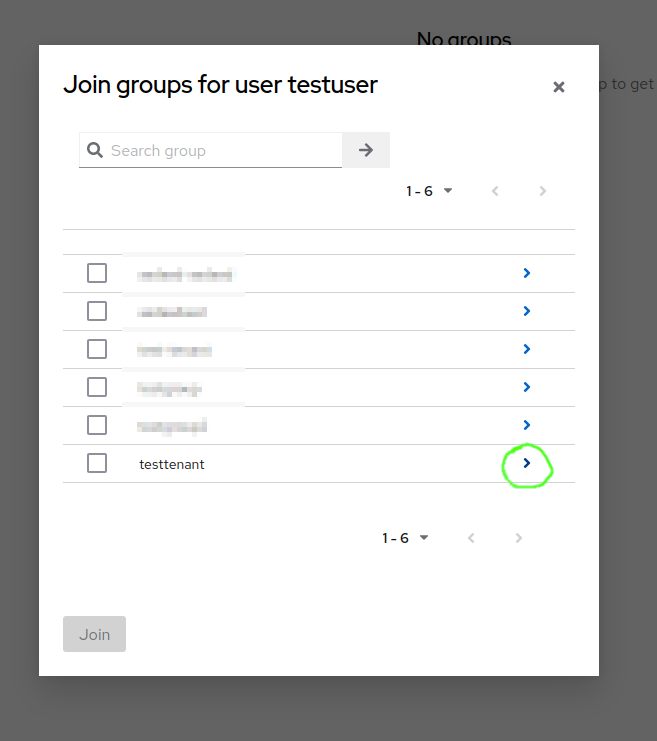Check the testtenant group checkbox
This screenshot has height=741, width=657.
point(97,463)
